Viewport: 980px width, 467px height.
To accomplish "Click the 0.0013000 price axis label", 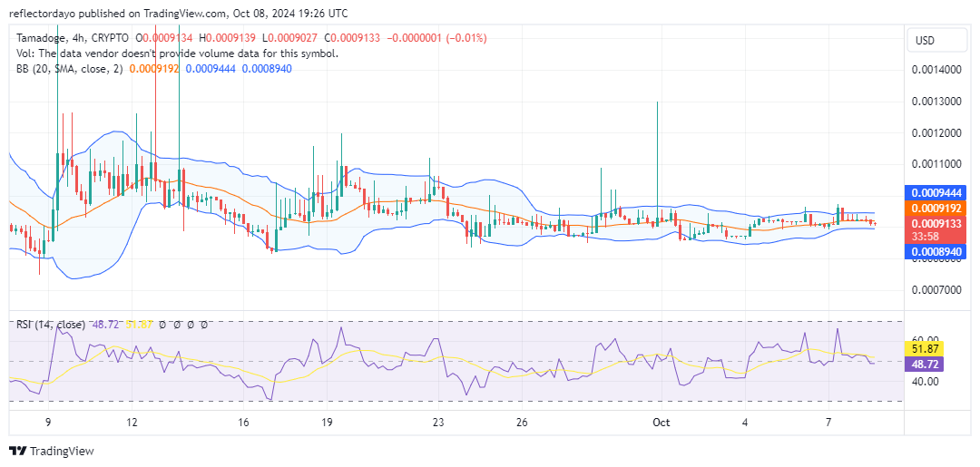I will coord(936,102).
